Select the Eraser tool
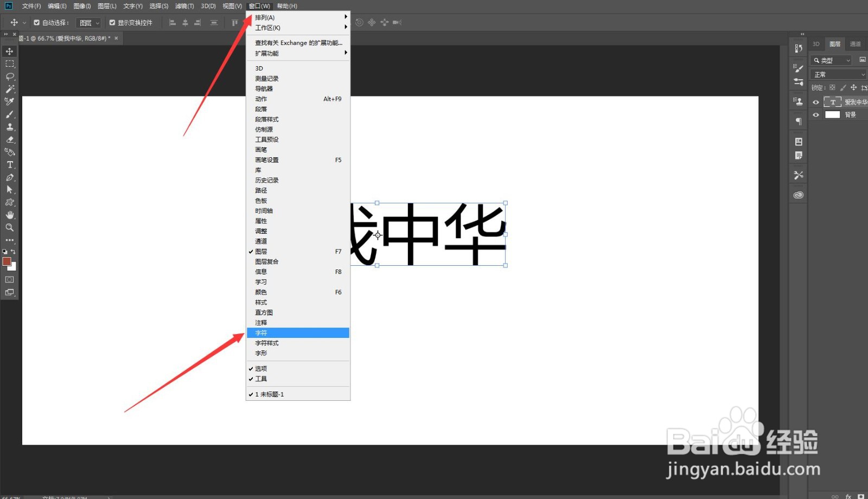The image size is (868, 499). 9,139
